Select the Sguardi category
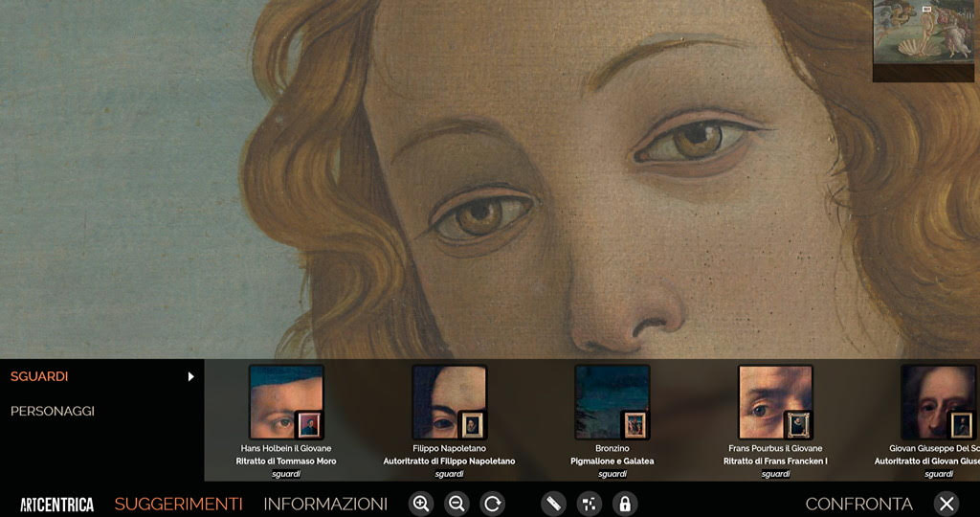The width and height of the screenshot is (980, 517). [x=39, y=376]
